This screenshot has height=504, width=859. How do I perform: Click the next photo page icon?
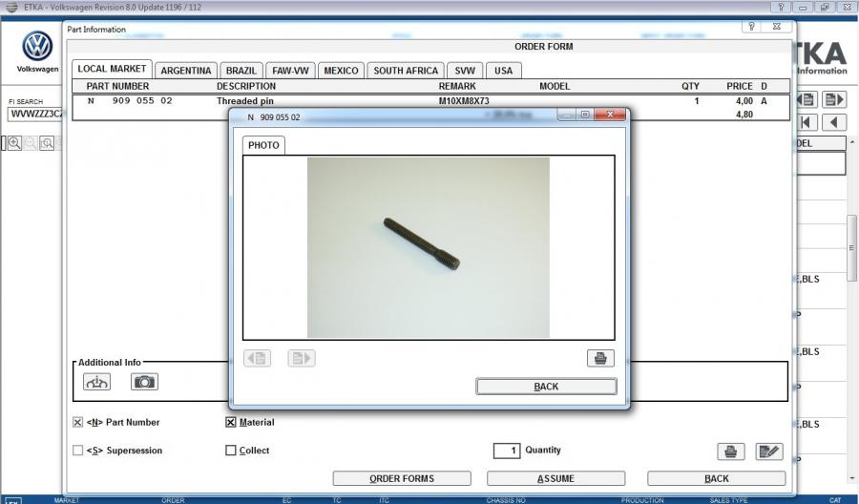coord(301,358)
